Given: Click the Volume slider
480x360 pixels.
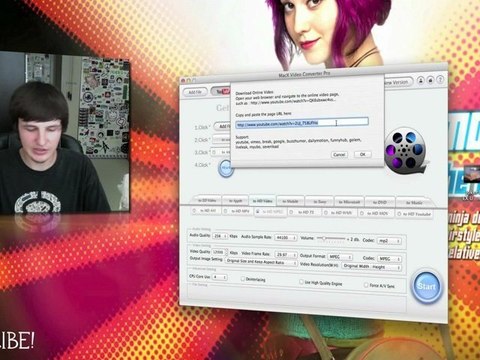Looking at the screenshot, I should coord(331,238).
